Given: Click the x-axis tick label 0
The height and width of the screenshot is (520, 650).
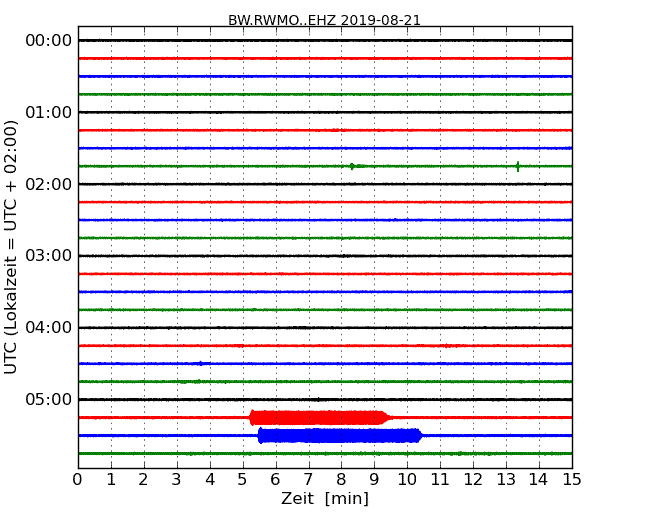Looking at the screenshot, I should tap(78, 480).
